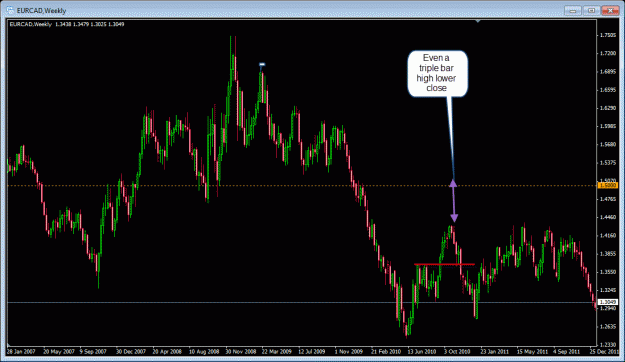Close the EURCAD,Weekly chart window
625x362 pixels.
point(610,11)
